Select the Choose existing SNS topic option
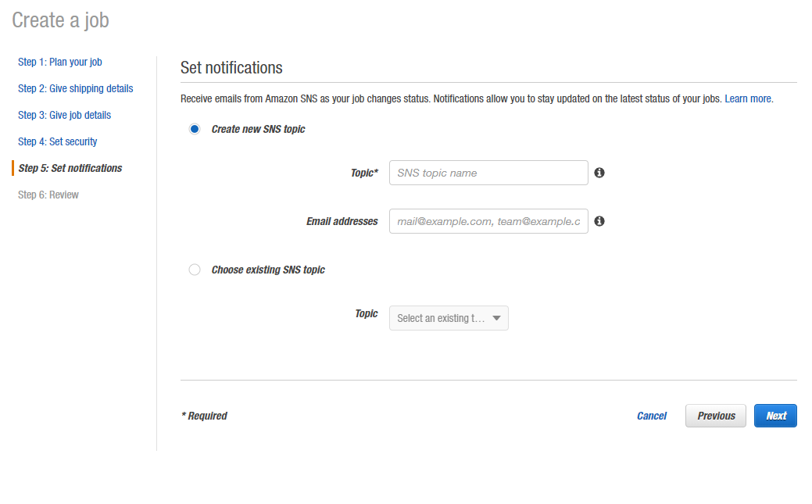 click(194, 269)
